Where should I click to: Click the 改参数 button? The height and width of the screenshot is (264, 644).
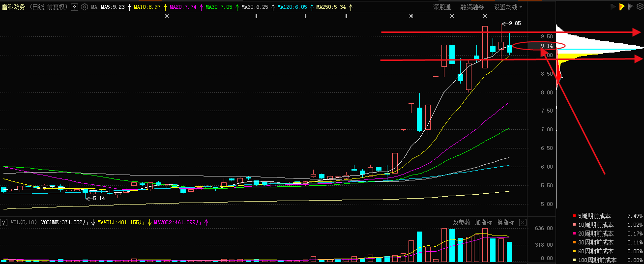[x=461, y=223]
